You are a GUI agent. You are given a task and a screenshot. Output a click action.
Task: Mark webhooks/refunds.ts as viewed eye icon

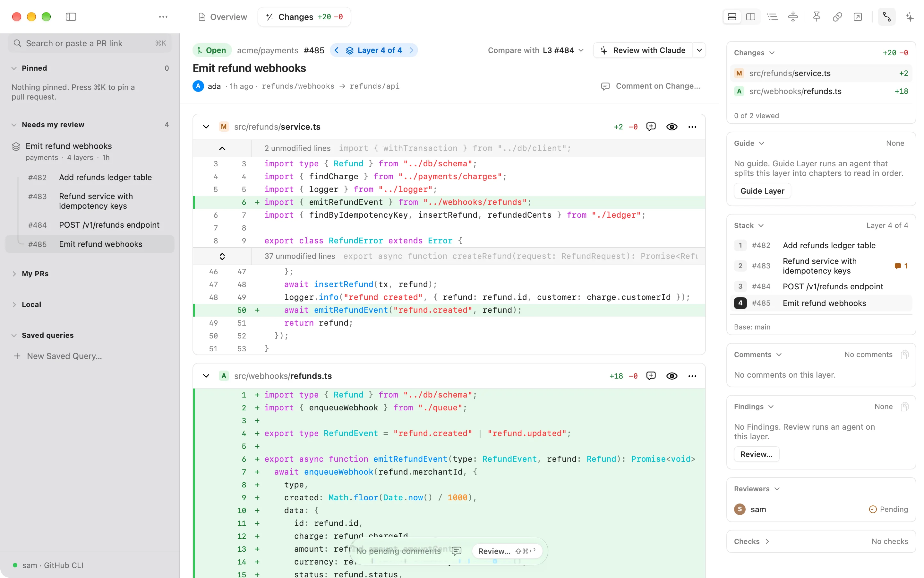[672, 376]
